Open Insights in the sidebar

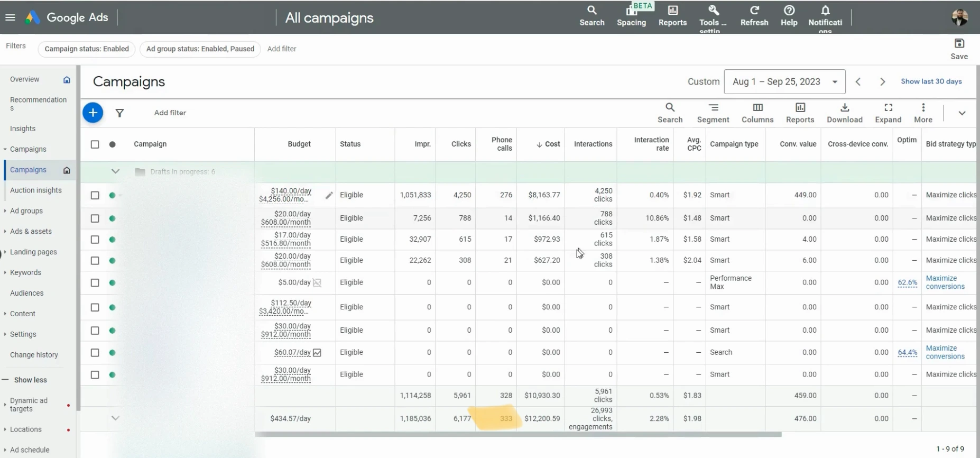23,129
